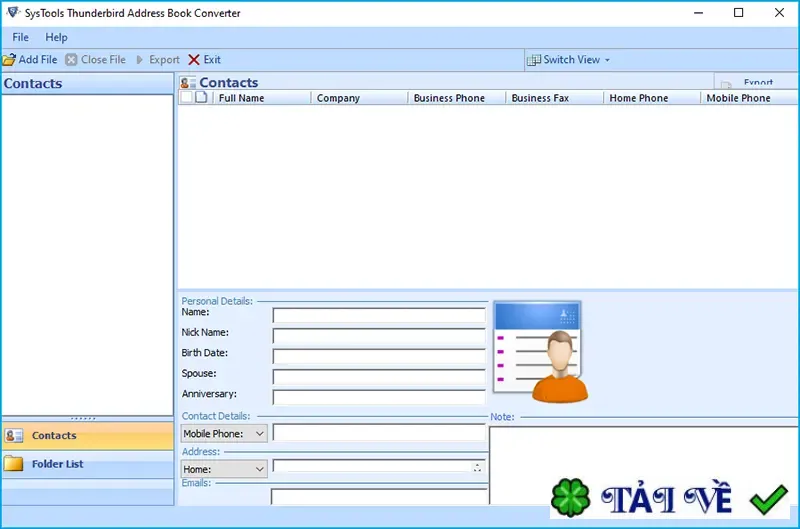
Task: Click the Spouse input field
Action: pos(379,376)
